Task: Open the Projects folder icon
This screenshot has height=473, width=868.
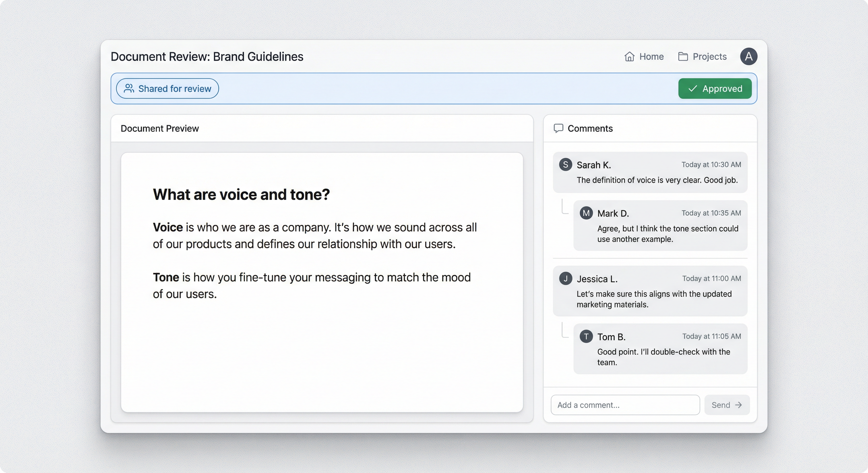Action: pos(683,57)
